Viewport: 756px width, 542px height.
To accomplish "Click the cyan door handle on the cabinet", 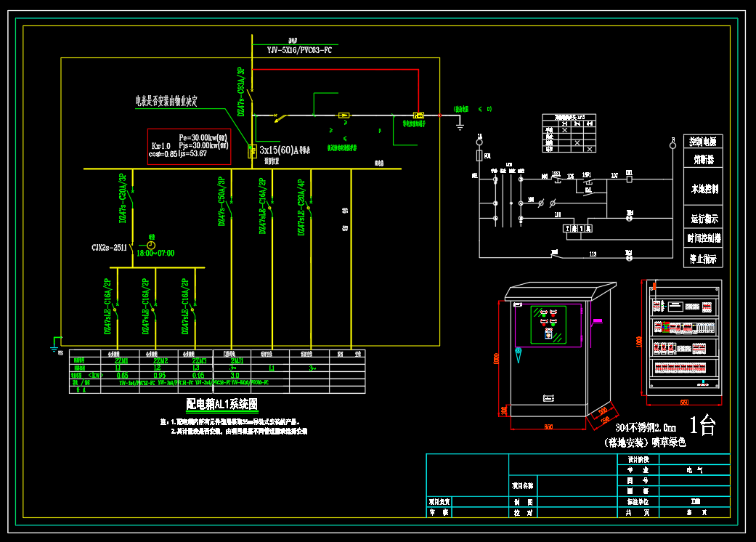I will 519,355.
